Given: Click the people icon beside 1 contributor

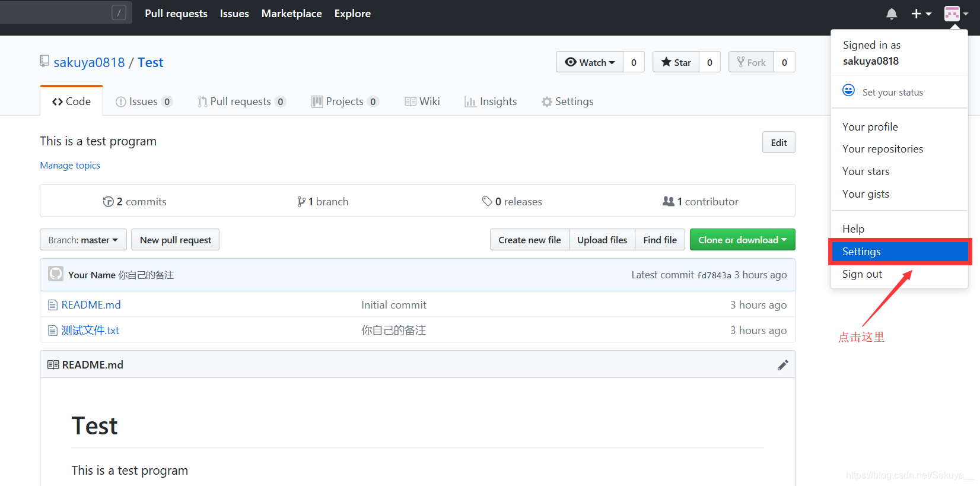Looking at the screenshot, I should 668,202.
